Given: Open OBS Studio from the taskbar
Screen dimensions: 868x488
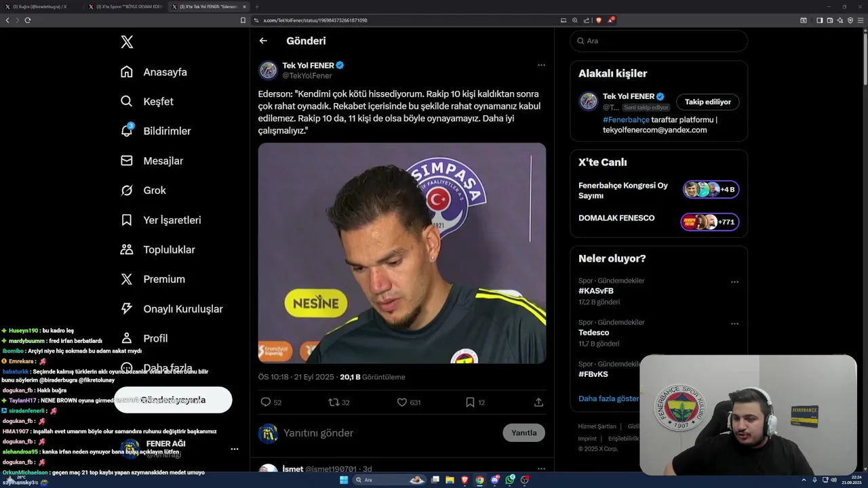Looking at the screenshot, I should [x=525, y=480].
